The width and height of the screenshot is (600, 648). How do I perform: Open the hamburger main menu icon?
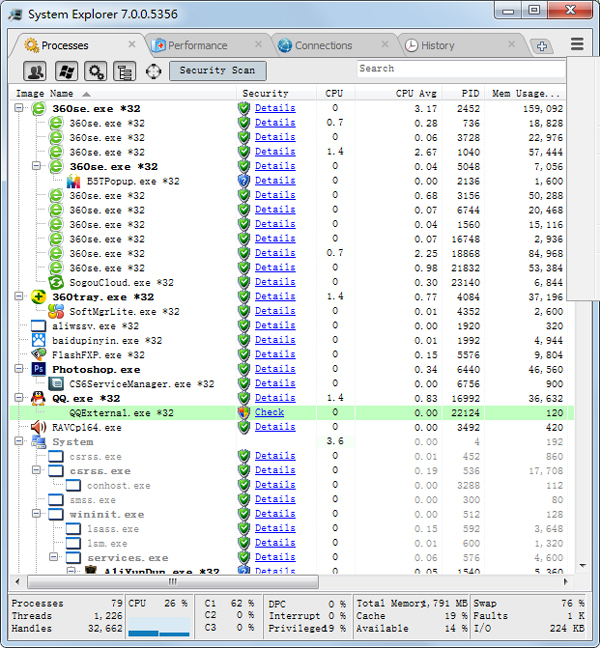pyautogui.click(x=577, y=45)
